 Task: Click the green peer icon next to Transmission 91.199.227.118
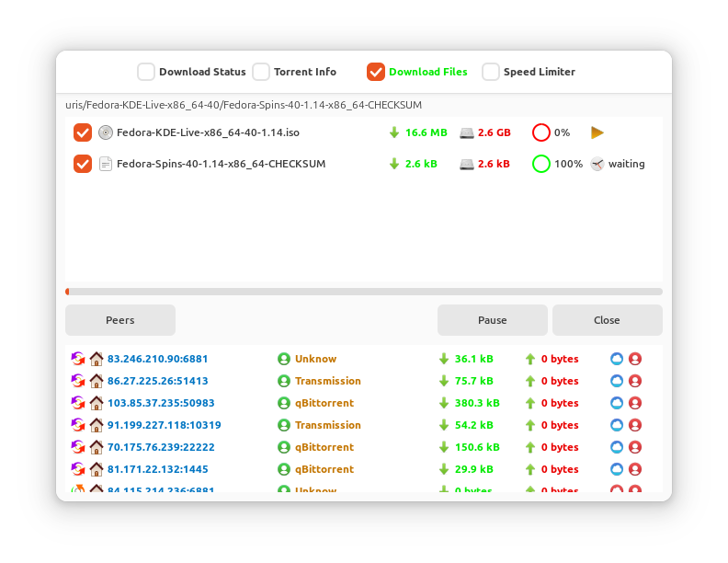pos(284,425)
